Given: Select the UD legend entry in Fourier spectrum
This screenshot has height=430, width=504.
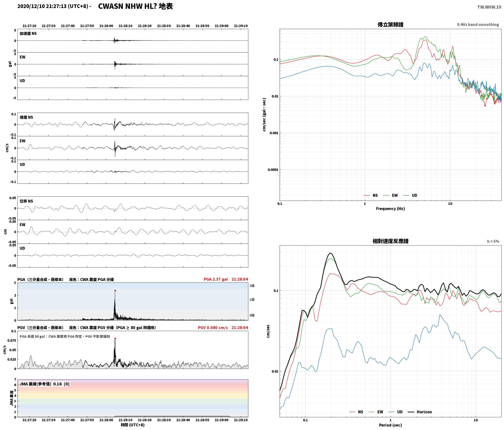Looking at the screenshot, I should [410, 195].
